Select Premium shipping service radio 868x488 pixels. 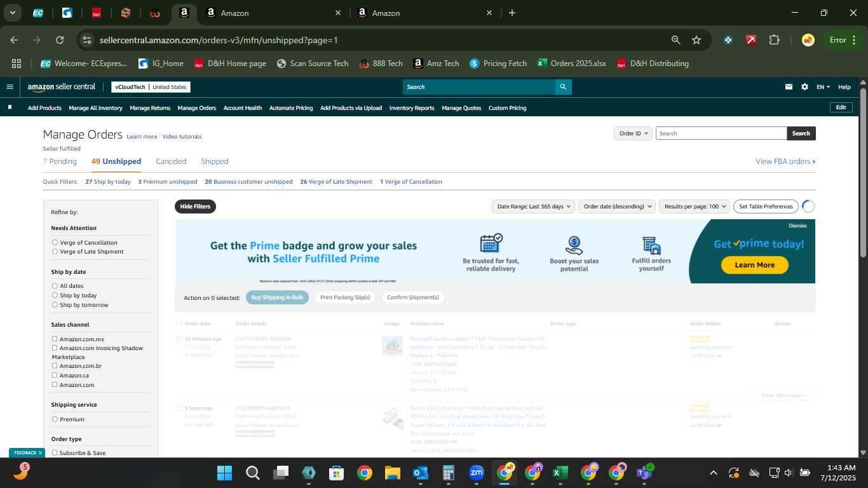(55, 419)
